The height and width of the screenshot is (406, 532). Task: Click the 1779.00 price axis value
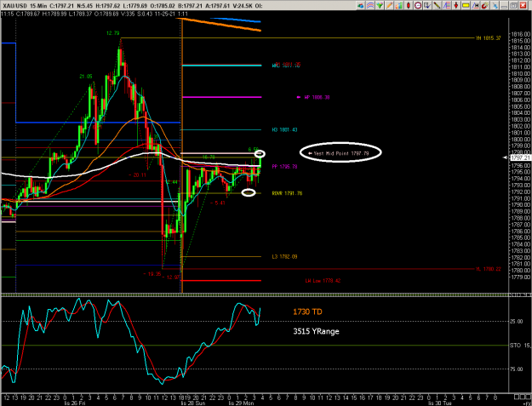520,277
